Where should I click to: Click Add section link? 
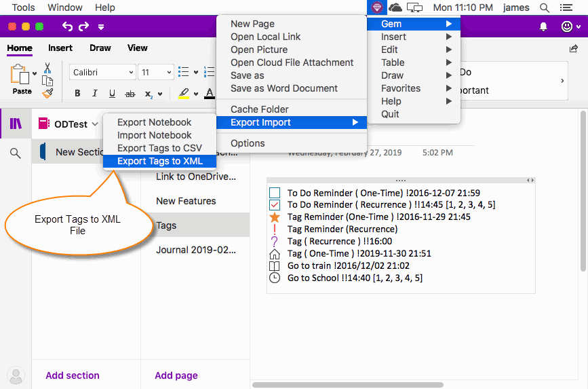tap(73, 375)
